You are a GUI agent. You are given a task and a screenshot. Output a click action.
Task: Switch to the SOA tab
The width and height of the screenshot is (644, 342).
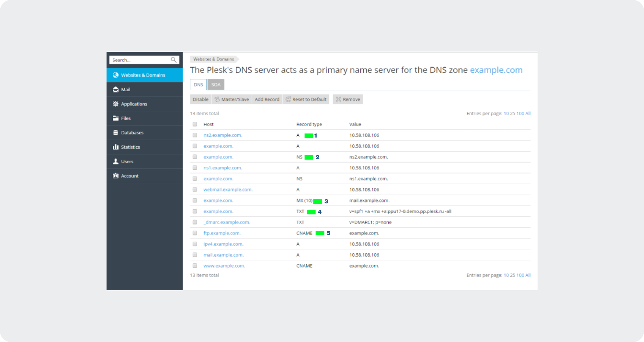[216, 85]
